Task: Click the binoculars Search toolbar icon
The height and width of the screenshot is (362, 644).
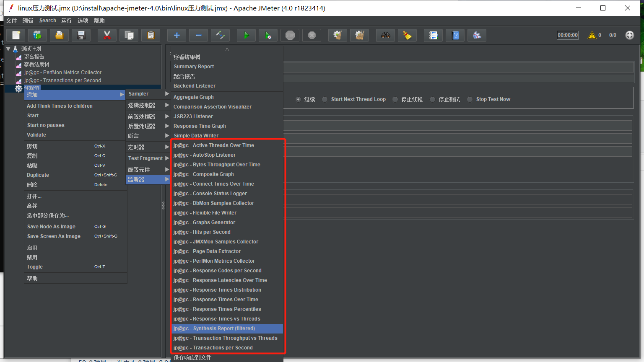Action: coord(385,36)
